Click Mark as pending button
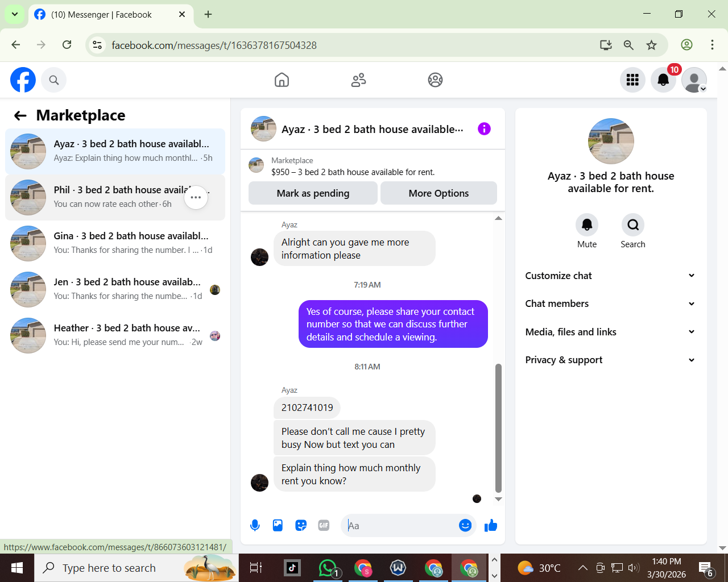728x582 pixels. [313, 193]
